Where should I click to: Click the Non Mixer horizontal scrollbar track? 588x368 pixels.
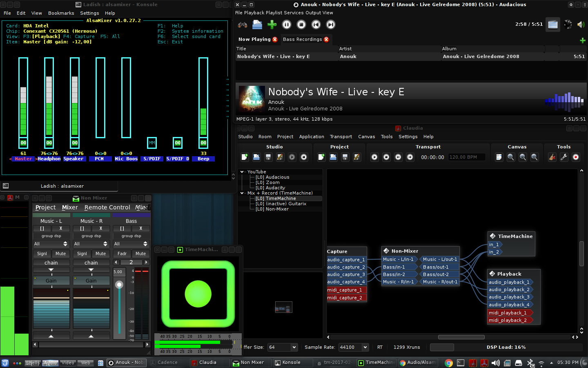pos(91,345)
